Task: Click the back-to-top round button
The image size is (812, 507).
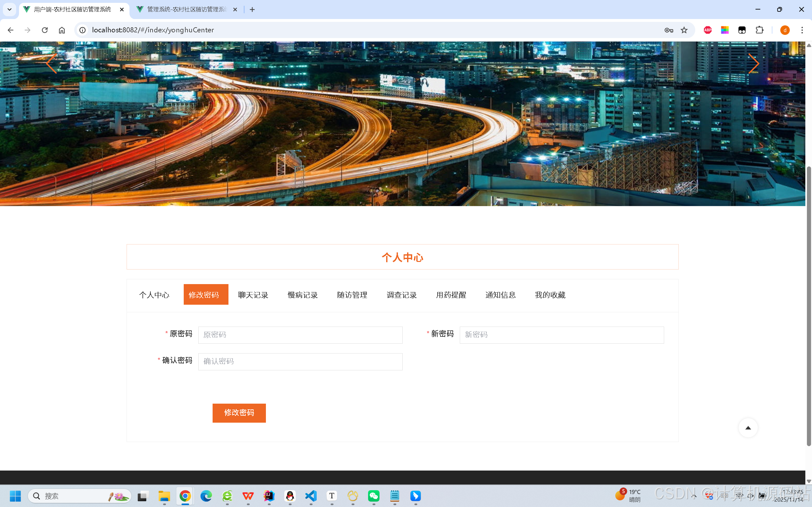Action: [748, 427]
